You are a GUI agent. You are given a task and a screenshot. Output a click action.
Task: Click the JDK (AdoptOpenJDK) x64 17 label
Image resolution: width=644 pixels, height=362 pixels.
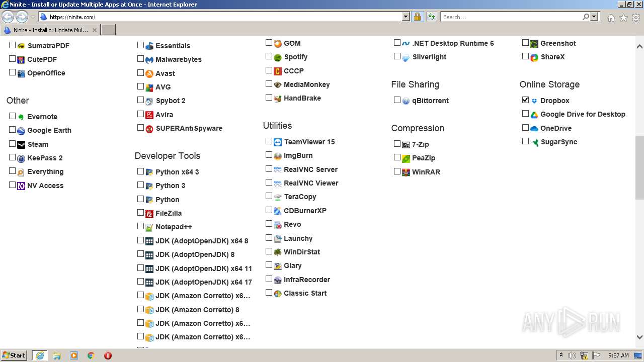click(204, 282)
